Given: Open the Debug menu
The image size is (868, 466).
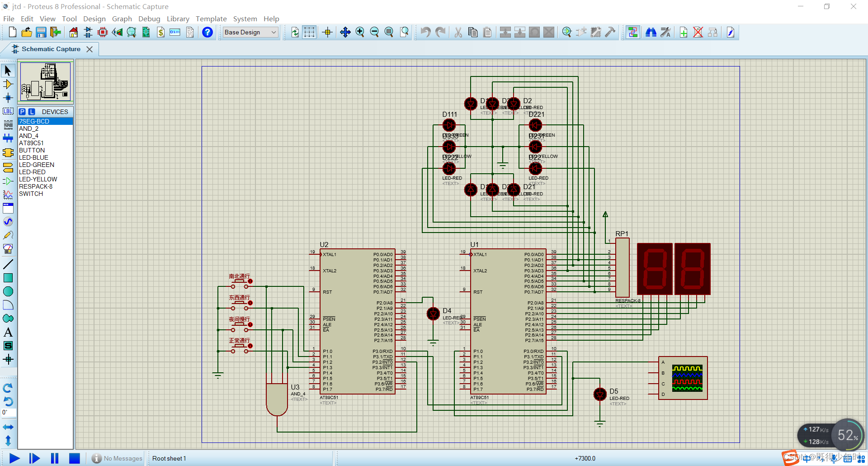Looking at the screenshot, I should coord(149,19).
